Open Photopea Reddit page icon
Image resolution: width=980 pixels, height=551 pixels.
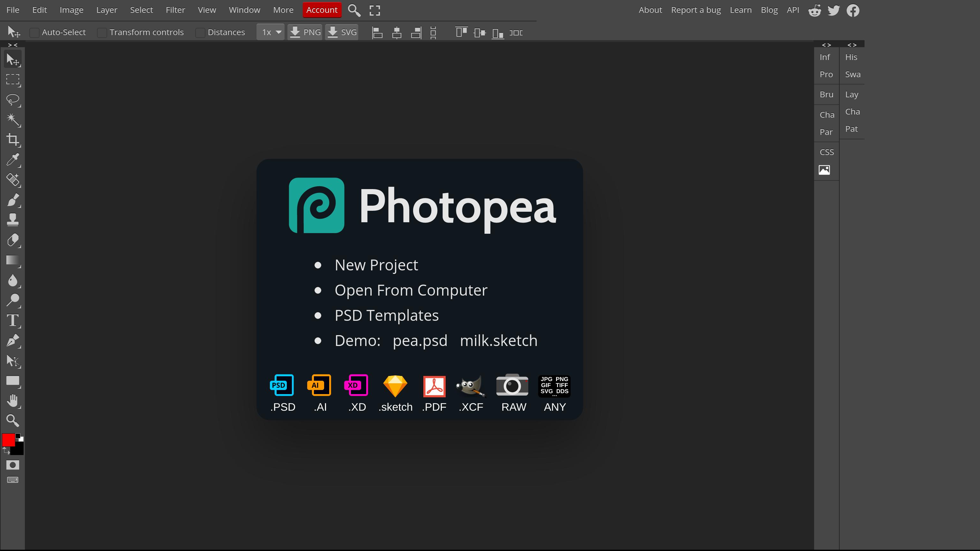pyautogui.click(x=814, y=10)
